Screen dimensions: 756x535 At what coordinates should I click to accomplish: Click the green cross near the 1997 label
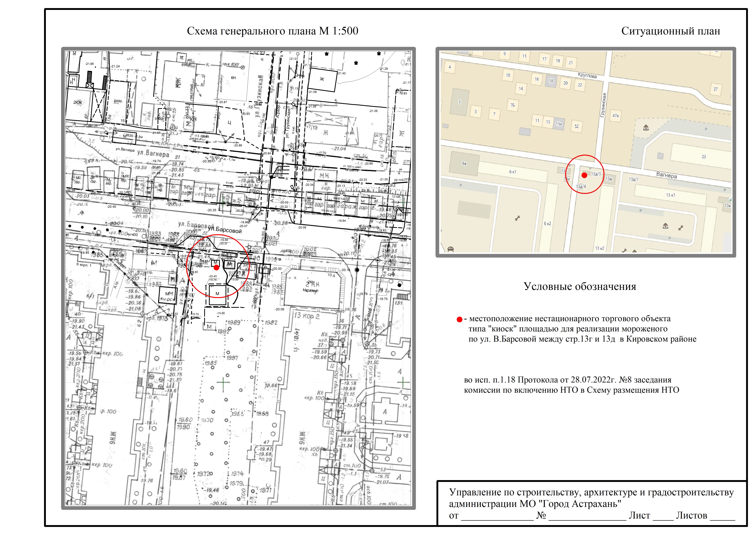point(223,382)
